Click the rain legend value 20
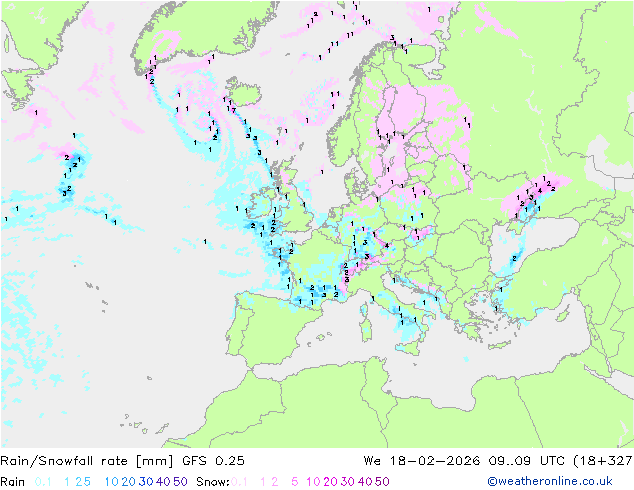Viewport: 634px width, 490px height. click(x=129, y=482)
